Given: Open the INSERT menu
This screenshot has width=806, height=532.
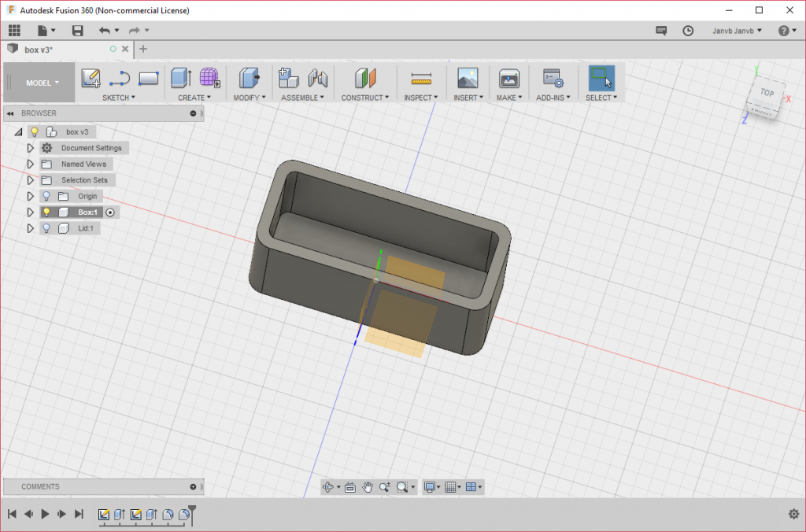Looking at the screenshot, I should pos(468,98).
